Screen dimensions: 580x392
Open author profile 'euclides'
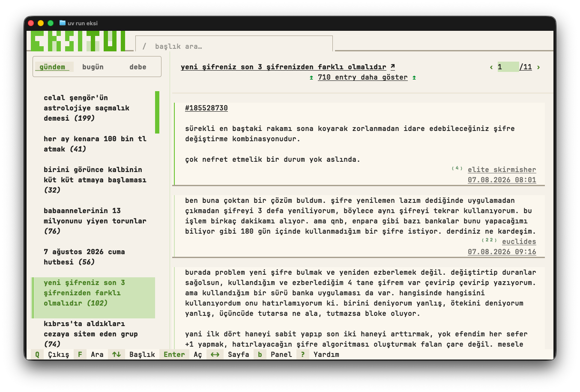tap(519, 241)
